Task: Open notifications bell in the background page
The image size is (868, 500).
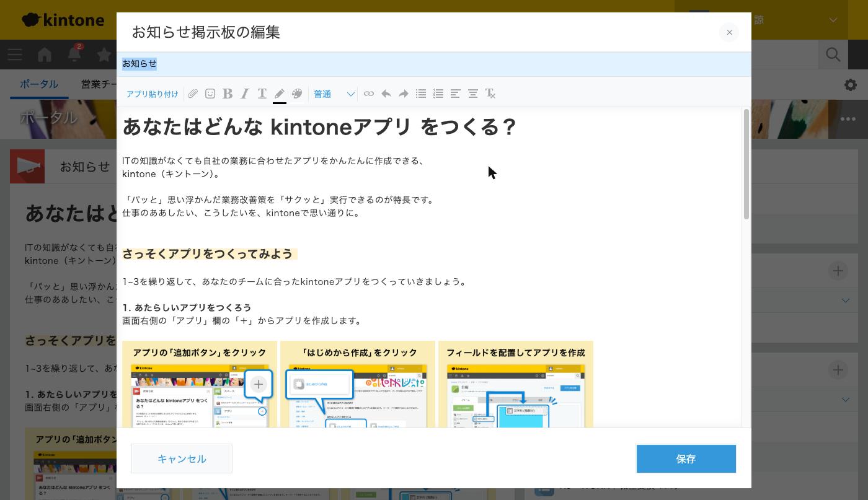Action: click(74, 55)
